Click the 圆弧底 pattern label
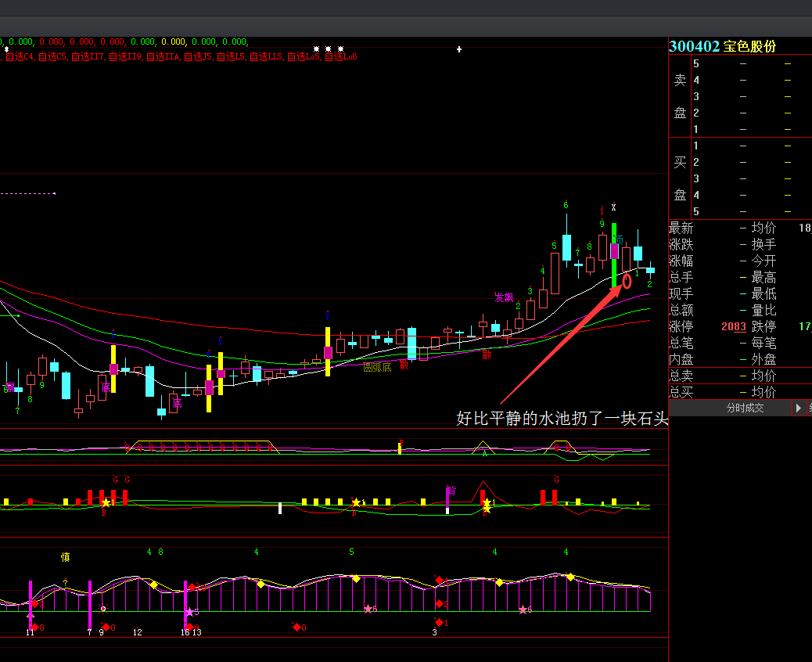This screenshot has width=812, height=662. click(377, 367)
